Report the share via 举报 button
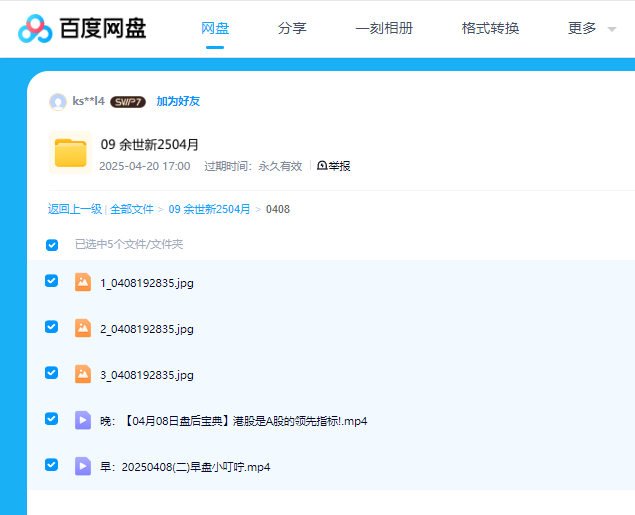Image resolution: width=635 pixels, height=515 pixels. tap(334, 166)
